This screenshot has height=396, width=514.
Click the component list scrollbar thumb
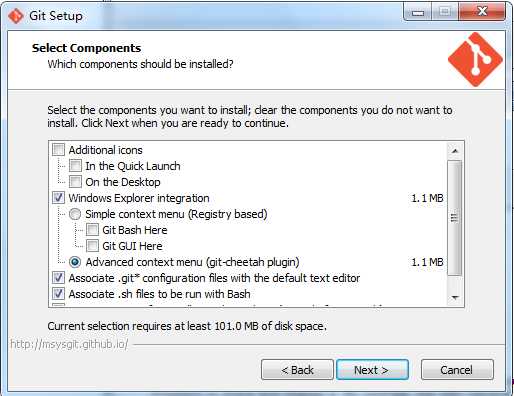click(455, 218)
